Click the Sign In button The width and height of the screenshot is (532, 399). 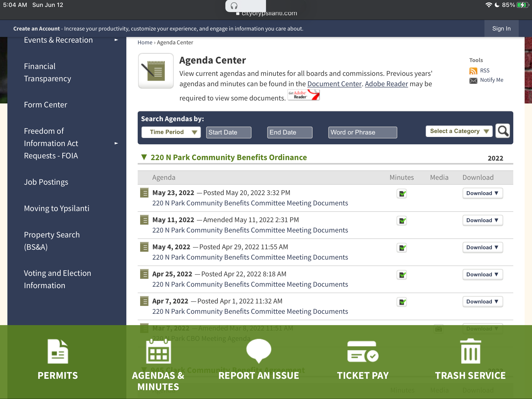501,29
